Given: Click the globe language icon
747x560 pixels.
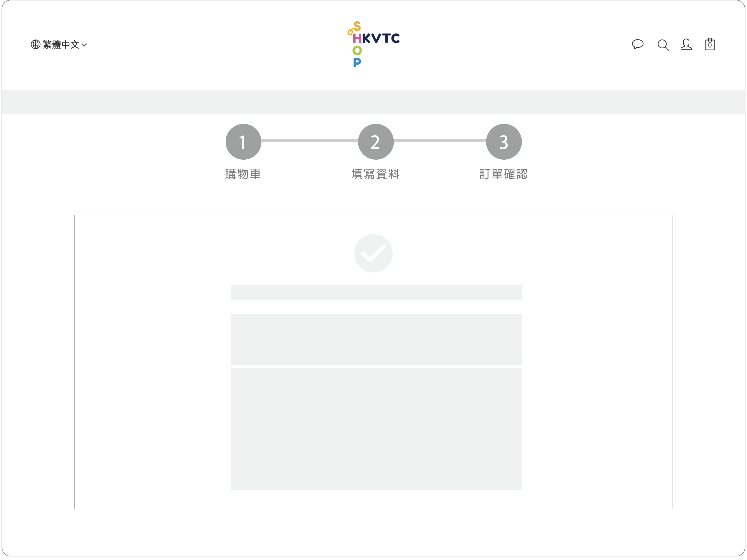Looking at the screenshot, I should [35, 44].
